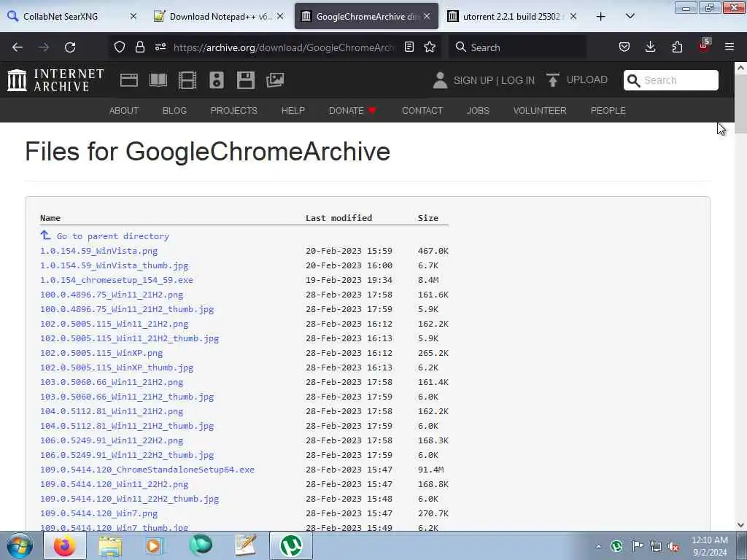Screen dimensions: 747x560
Task: Open the DONATE menu item
Action: (x=352, y=111)
